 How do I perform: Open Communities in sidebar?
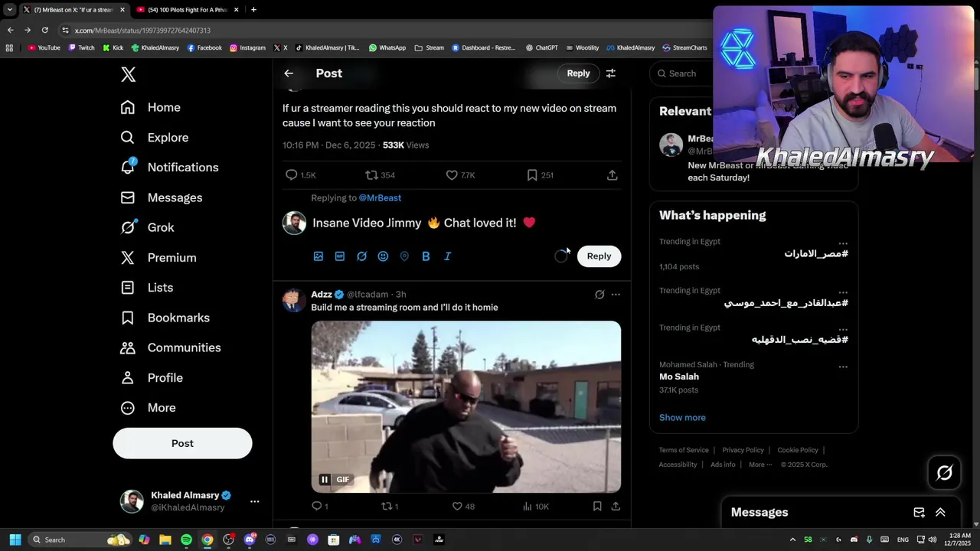pyautogui.click(x=171, y=347)
